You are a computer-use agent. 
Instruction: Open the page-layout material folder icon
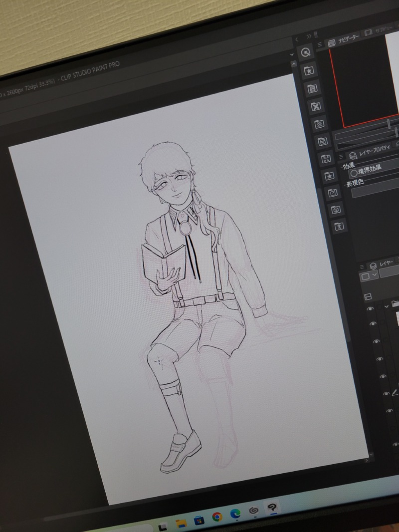coord(322,141)
